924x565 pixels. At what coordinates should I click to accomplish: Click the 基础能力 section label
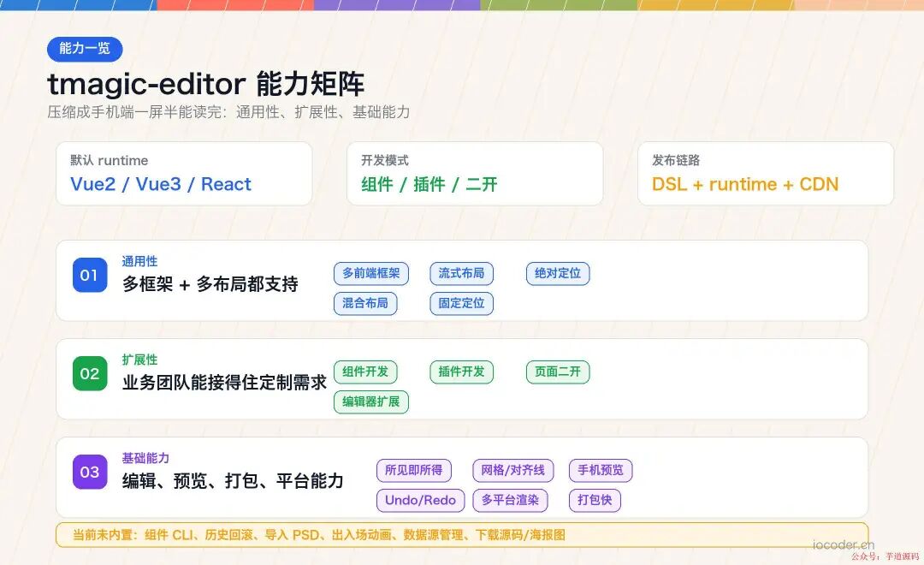tap(145, 458)
